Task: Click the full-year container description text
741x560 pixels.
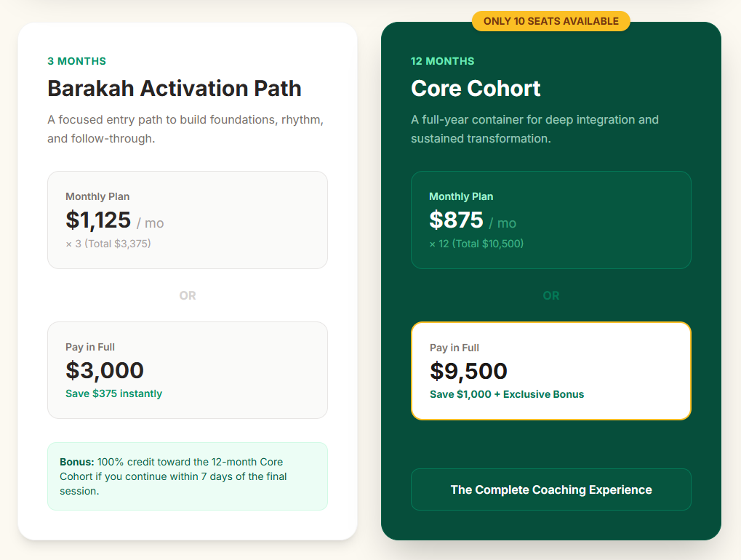Action: (x=534, y=129)
